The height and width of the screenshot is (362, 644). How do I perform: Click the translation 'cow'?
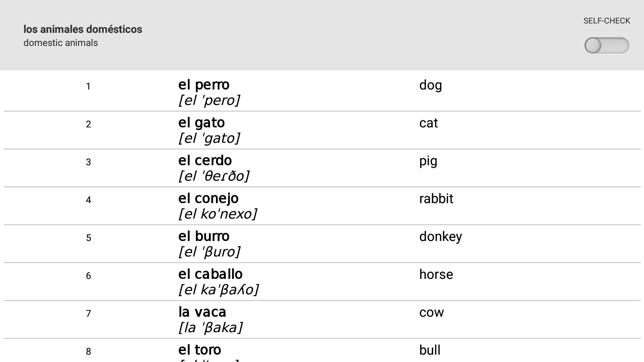click(x=432, y=312)
